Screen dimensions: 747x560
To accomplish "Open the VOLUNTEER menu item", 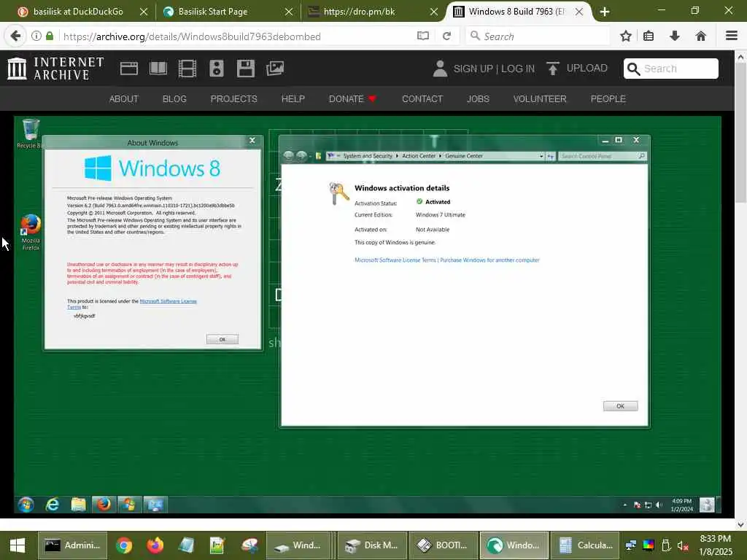I will (x=540, y=99).
